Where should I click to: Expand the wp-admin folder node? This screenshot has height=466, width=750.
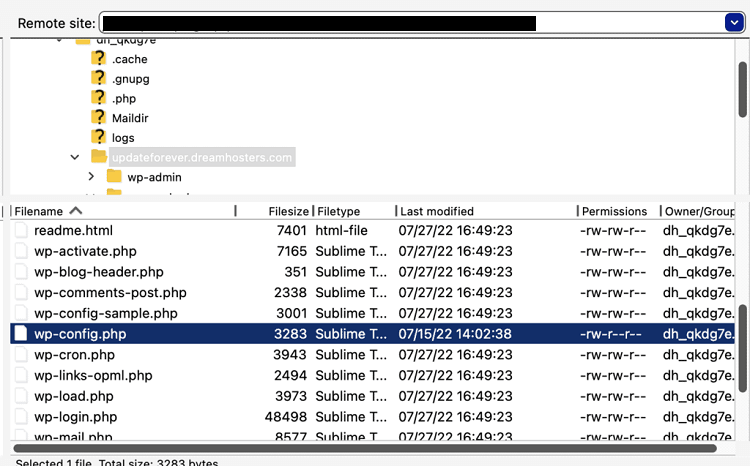(x=91, y=177)
